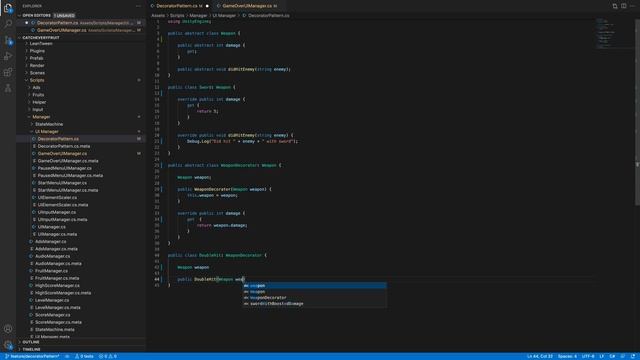Choose the WeaponDecorator autocomplete suggestion
Screen dimensions: 640x360
[314, 298]
